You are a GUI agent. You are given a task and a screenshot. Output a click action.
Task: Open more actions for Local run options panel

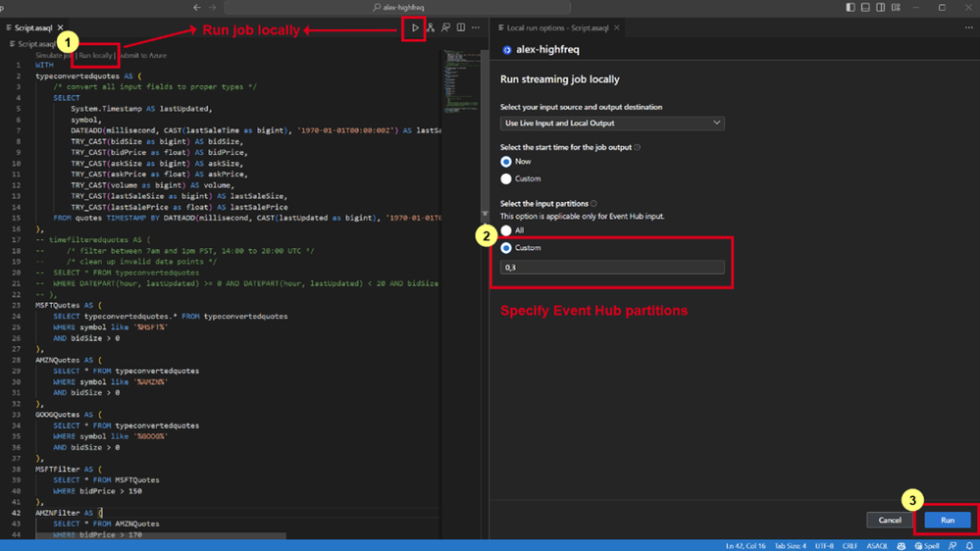point(968,27)
